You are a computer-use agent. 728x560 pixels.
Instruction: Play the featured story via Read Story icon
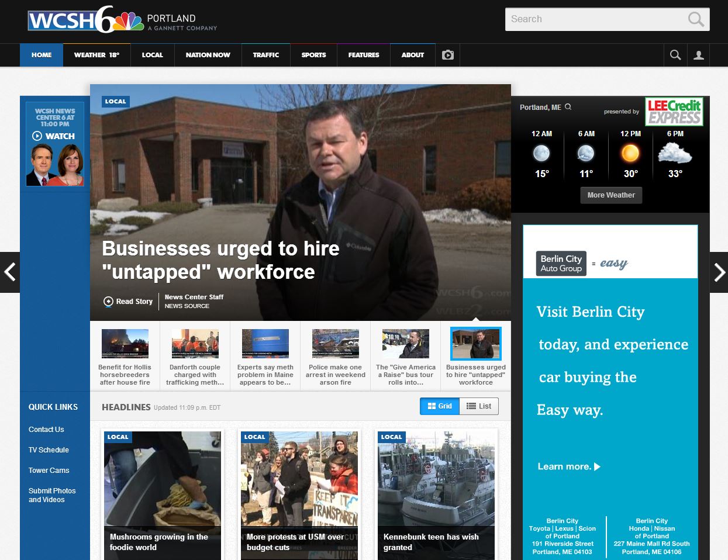[108, 302]
